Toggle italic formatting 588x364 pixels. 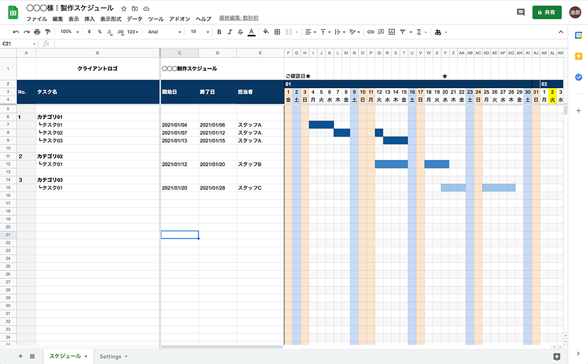click(x=230, y=32)
